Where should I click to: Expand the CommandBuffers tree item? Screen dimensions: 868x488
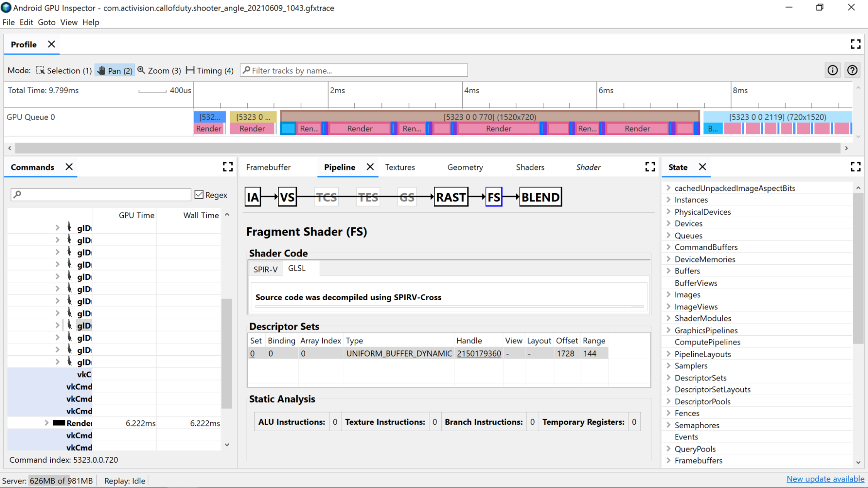click(x=668, y=247)
